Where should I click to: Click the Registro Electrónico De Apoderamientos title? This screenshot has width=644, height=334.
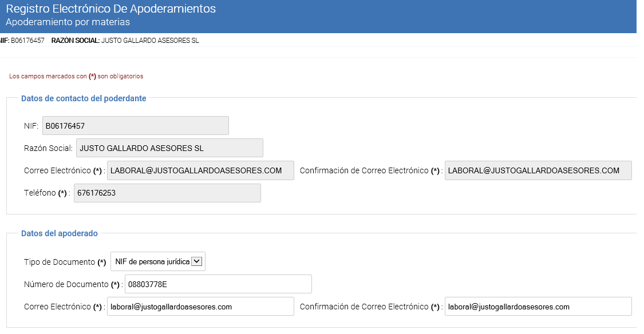[110, 9]
